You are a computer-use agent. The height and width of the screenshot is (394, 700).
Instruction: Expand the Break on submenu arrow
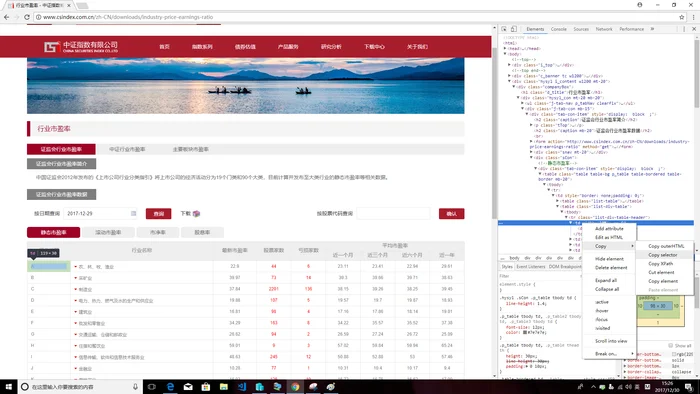click(x=632, y=354)
